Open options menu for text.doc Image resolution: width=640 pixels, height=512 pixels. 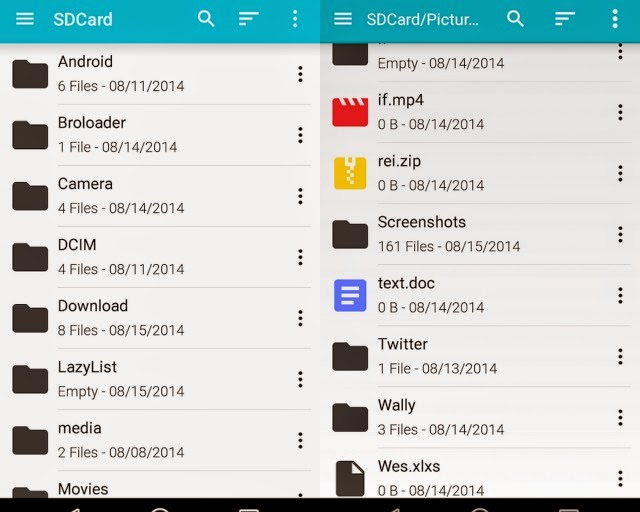(x=620, y=296)
